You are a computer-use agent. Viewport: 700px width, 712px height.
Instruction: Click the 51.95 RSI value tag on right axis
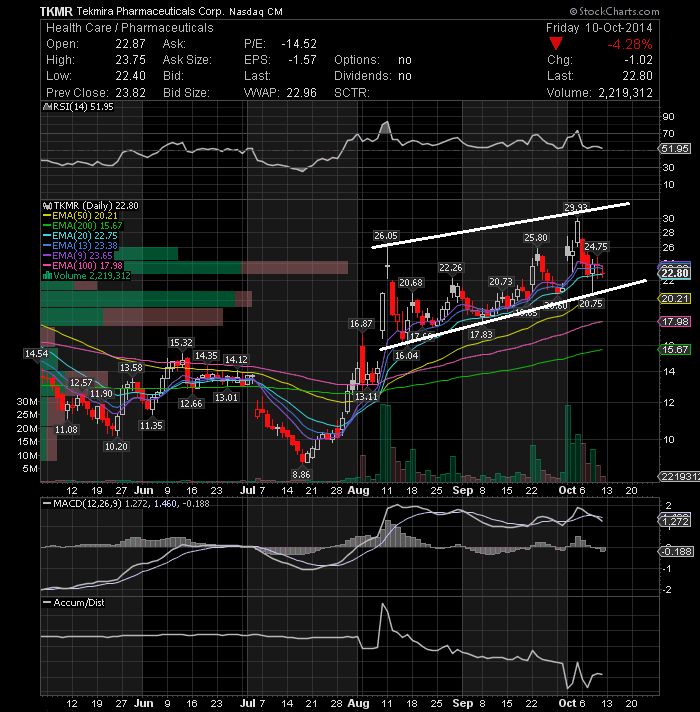[675, 148]
